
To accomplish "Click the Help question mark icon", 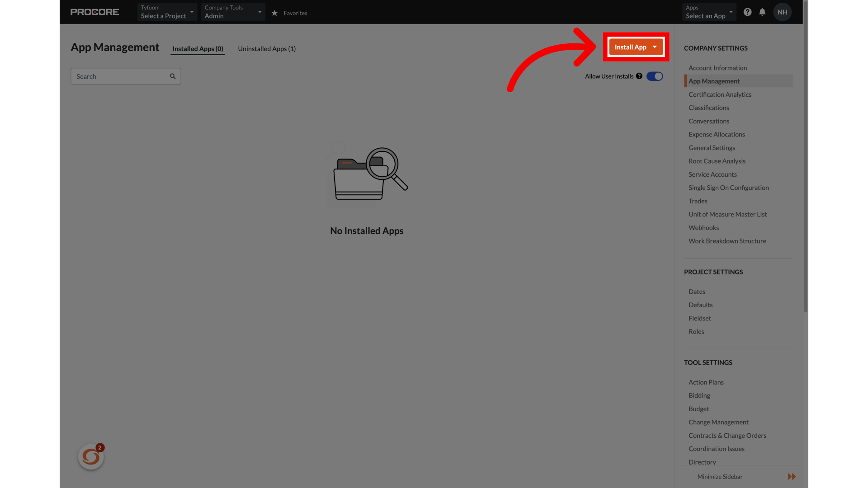I will [x=747, y=12].
